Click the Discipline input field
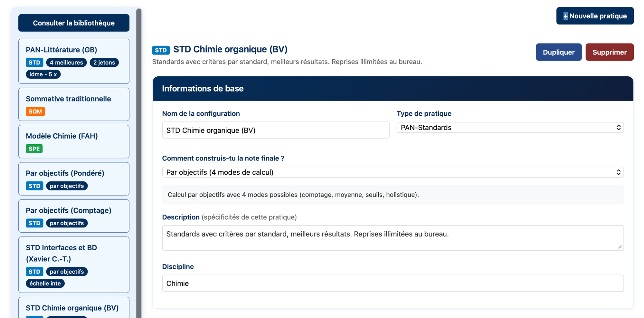Screen dimensions: 644x318 (393, 283)
